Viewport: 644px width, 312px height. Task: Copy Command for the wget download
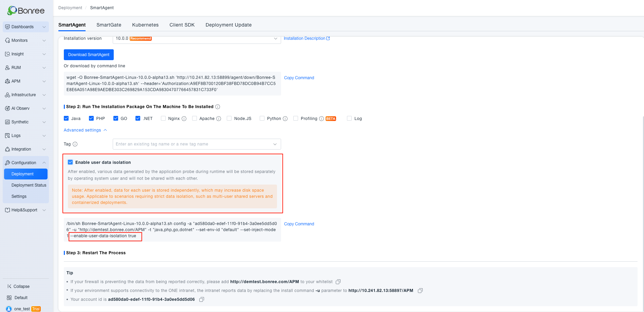tap(299, 78)
